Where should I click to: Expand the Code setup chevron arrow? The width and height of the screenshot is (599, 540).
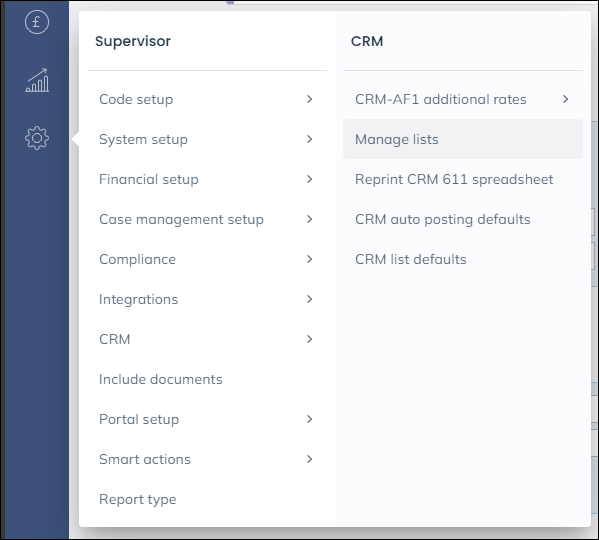pos(309,99)
